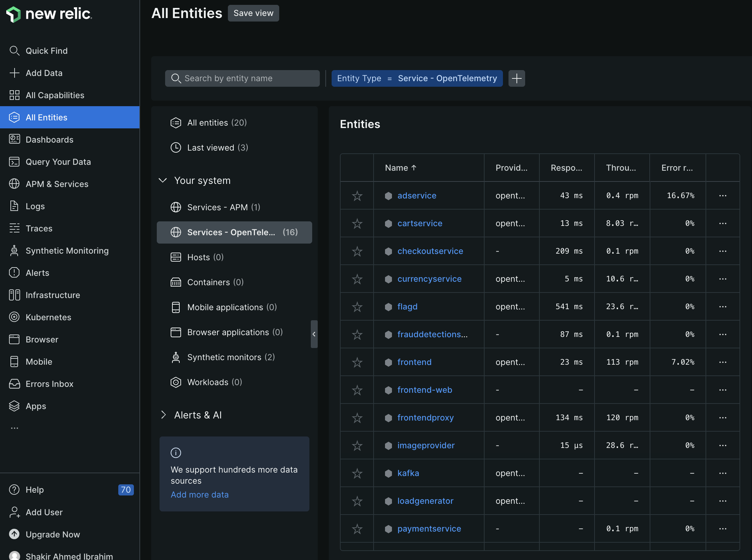Click the Mobile sidebar icon
This screenshot has height=560, width=752.
(x=14, y=362)
